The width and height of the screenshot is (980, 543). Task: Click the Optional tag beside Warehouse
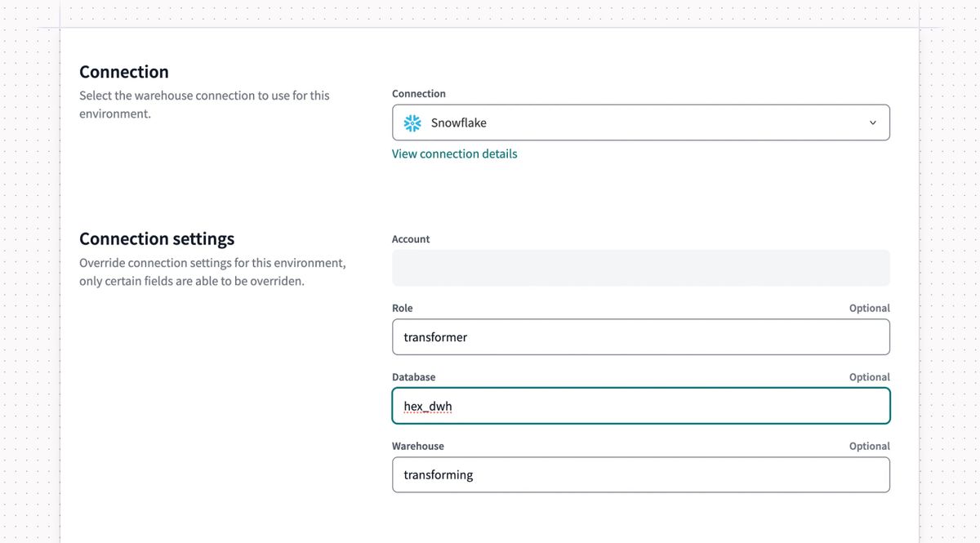point(869,446)
